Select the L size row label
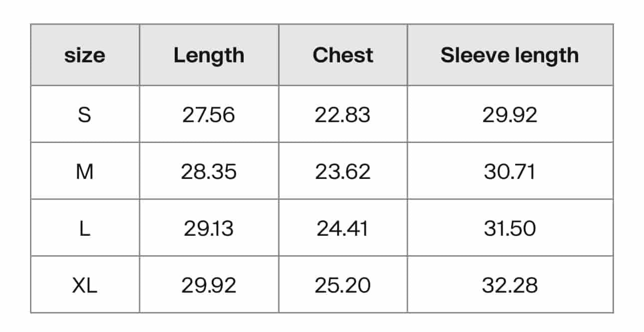Screen dimensions: 644x332 pyautogui.click(x=85, y=228)
